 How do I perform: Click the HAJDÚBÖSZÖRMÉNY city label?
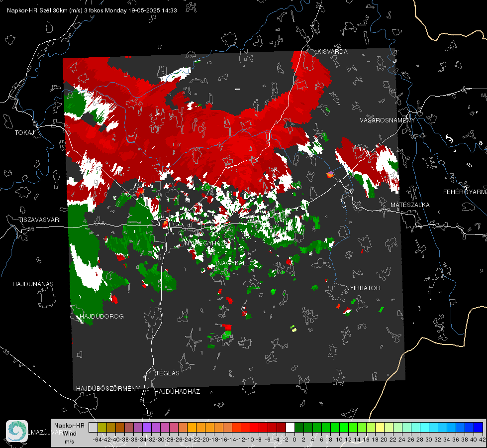click(108, 389)
